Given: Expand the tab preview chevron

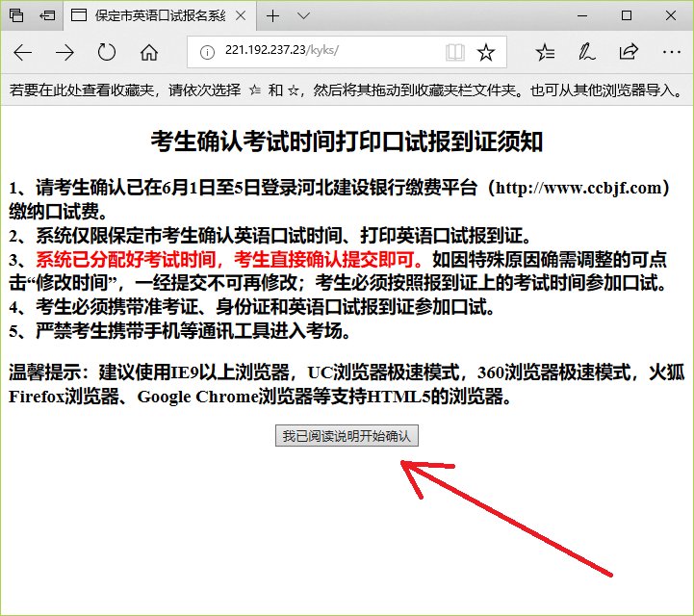Looking at the screenshot, I should click(303, 16).
